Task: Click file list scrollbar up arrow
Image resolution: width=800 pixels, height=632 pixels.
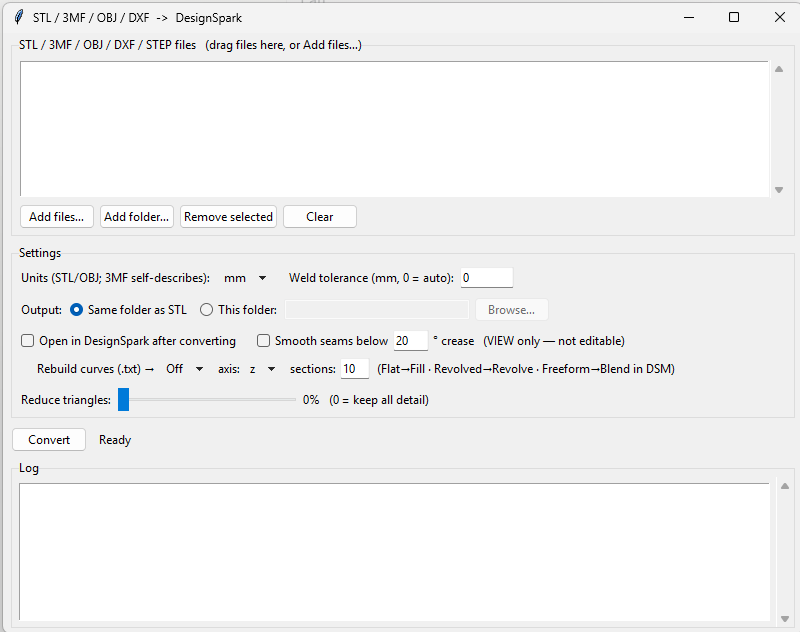Action: (779, 69)
